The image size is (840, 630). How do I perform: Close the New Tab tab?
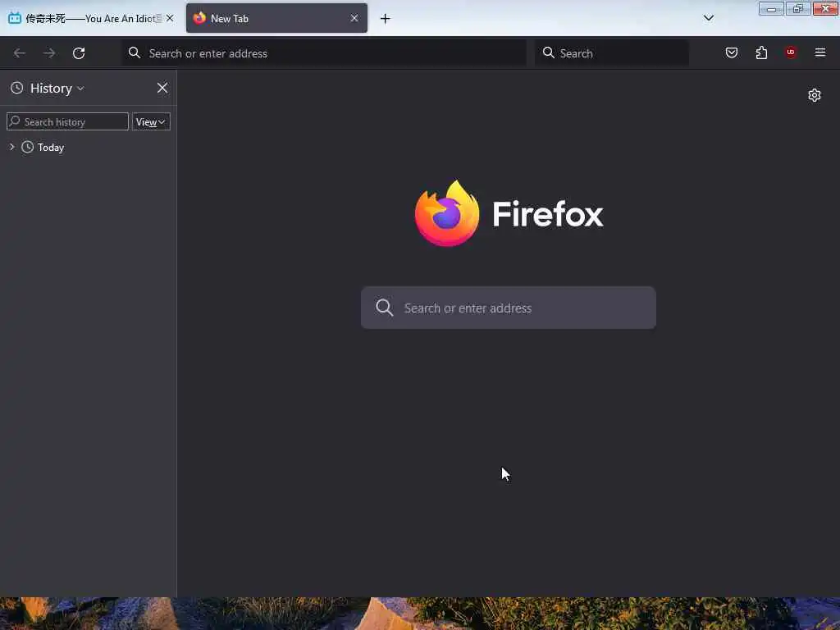354,18
